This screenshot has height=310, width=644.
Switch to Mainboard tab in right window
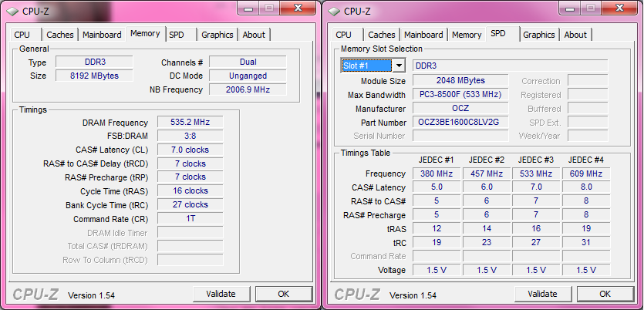[x=423, y=35]
